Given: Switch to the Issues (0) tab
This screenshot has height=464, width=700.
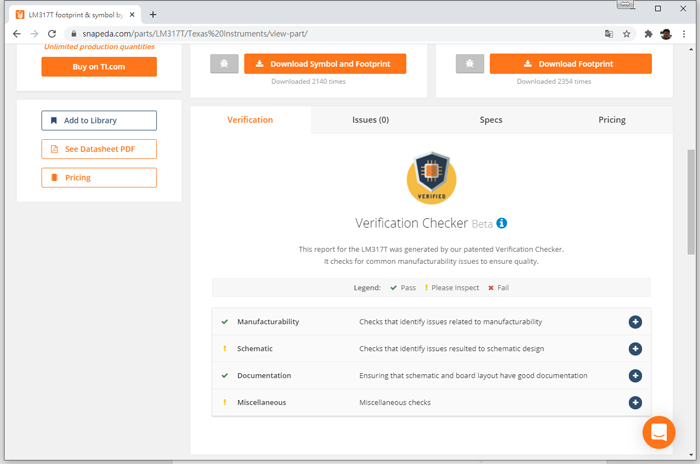Looking at the screenshot, I should point(370,120).
